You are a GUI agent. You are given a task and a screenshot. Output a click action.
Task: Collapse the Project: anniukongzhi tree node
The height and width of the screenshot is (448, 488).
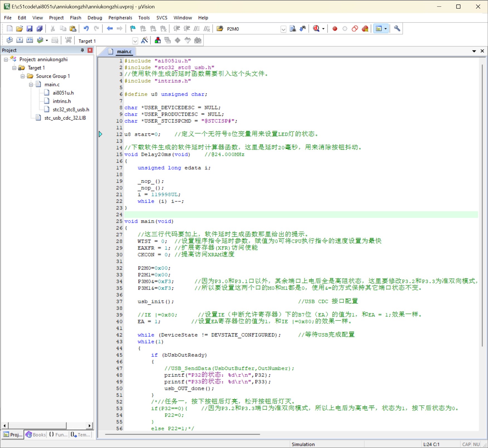click(x=6, y=60)
